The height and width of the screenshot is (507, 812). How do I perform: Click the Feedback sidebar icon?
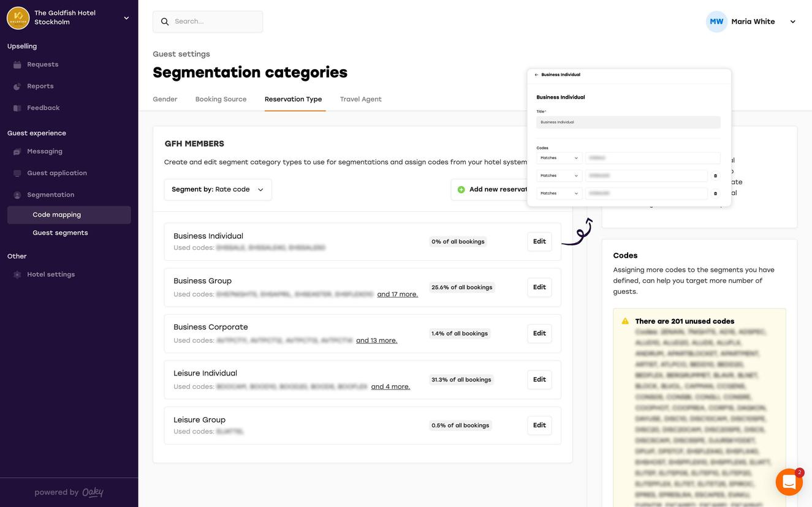pos(17,108)
